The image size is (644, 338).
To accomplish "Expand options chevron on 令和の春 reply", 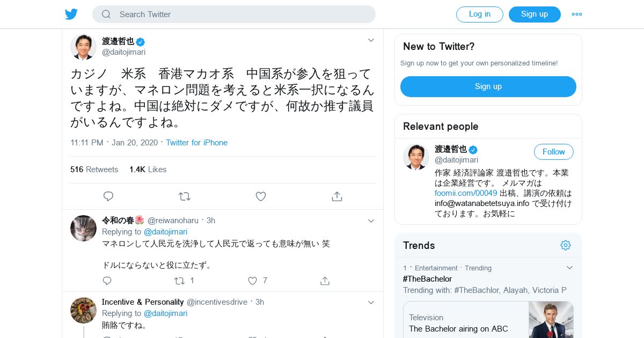I will tap(371, 221).
